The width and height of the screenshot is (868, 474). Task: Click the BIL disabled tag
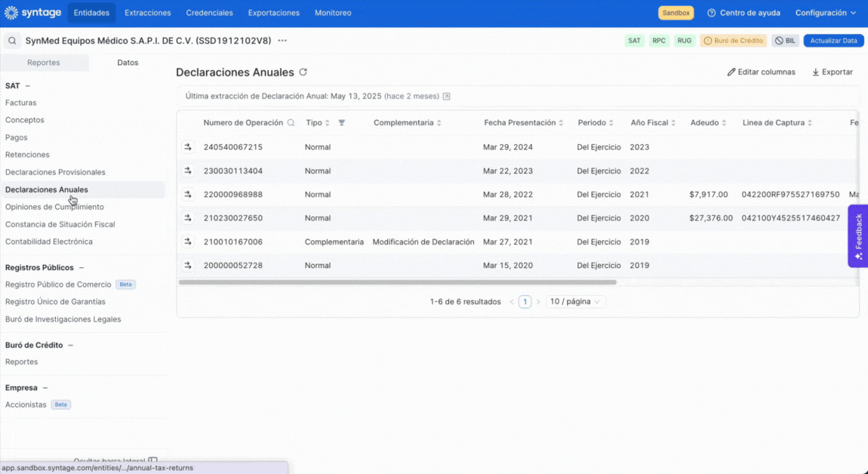[786, 41]
